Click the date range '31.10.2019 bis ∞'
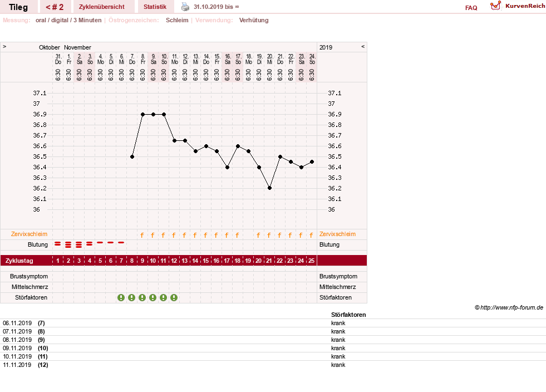 (x=217, y=7)
